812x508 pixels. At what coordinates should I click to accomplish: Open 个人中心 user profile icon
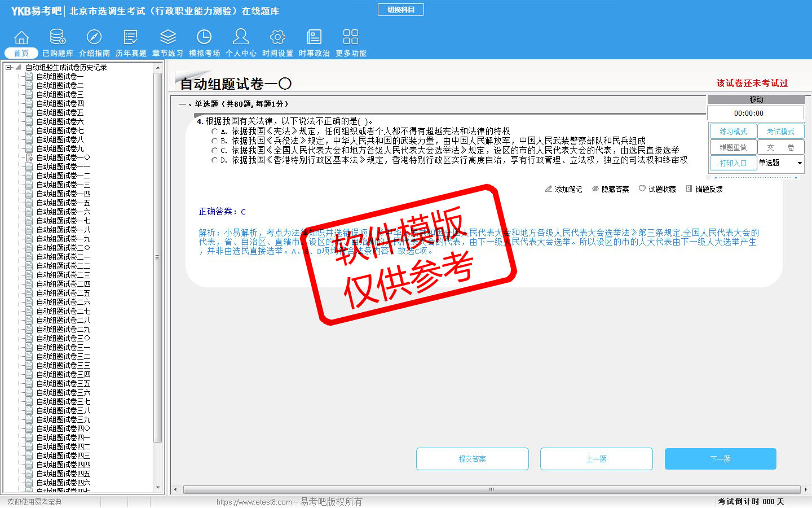tap(241, 38)
